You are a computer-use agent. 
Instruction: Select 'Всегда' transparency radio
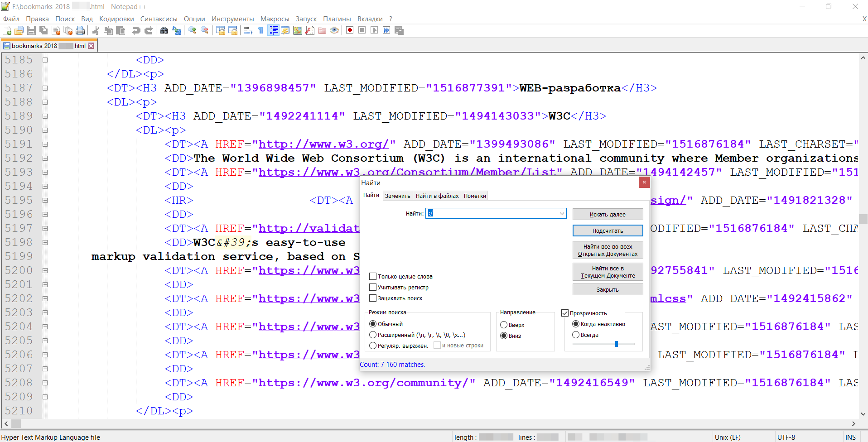[x=576, y=335]
